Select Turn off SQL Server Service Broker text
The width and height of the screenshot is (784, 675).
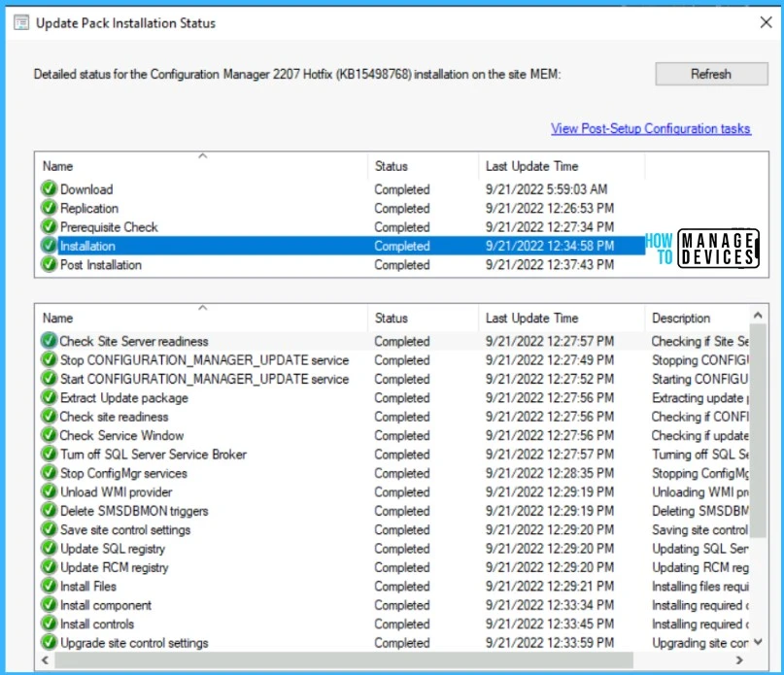pyautogui.click(x=153, y=454)
